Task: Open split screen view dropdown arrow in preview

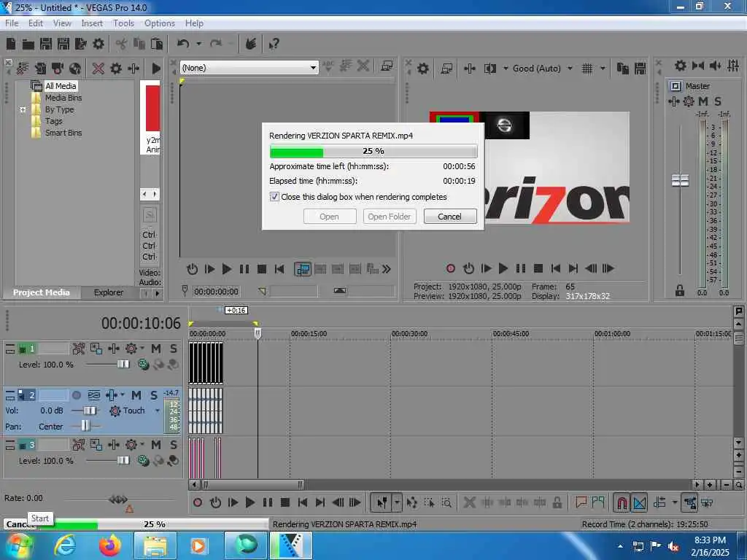Action: (x=506, y=69)
